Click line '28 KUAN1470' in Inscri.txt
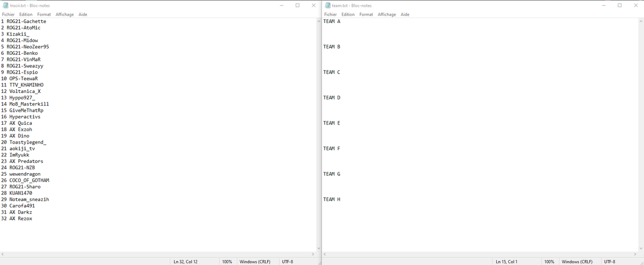This screenshot has height=265, width=644. (17, 193)
